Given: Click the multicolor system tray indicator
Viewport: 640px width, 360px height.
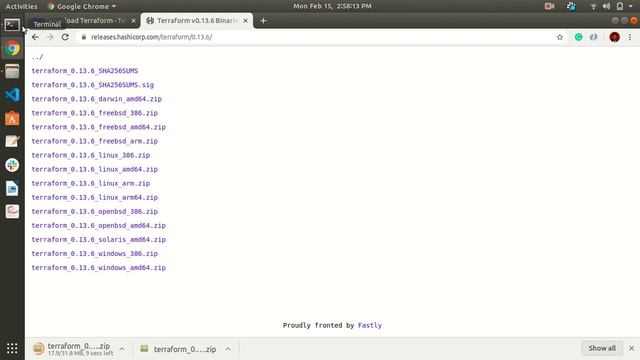Looking at the screenshot, I should [571, 6].
